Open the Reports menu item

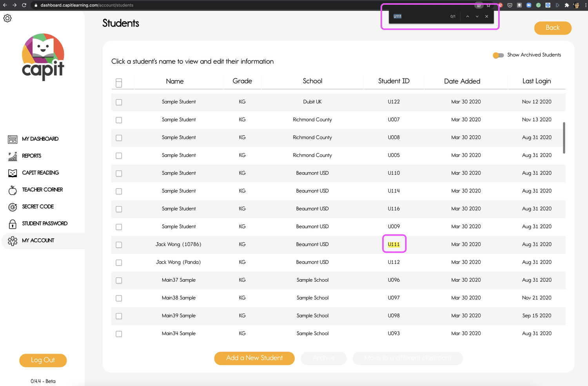31,156
